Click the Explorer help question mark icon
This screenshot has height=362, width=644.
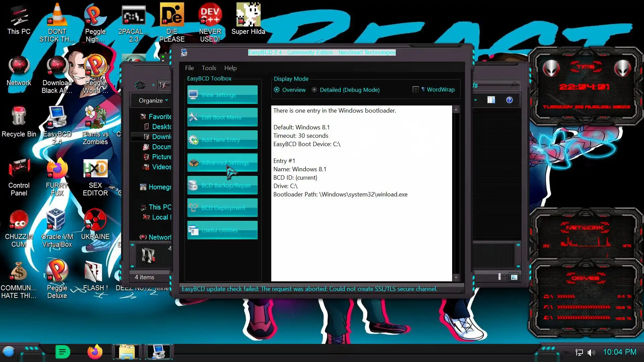[509, 100]
